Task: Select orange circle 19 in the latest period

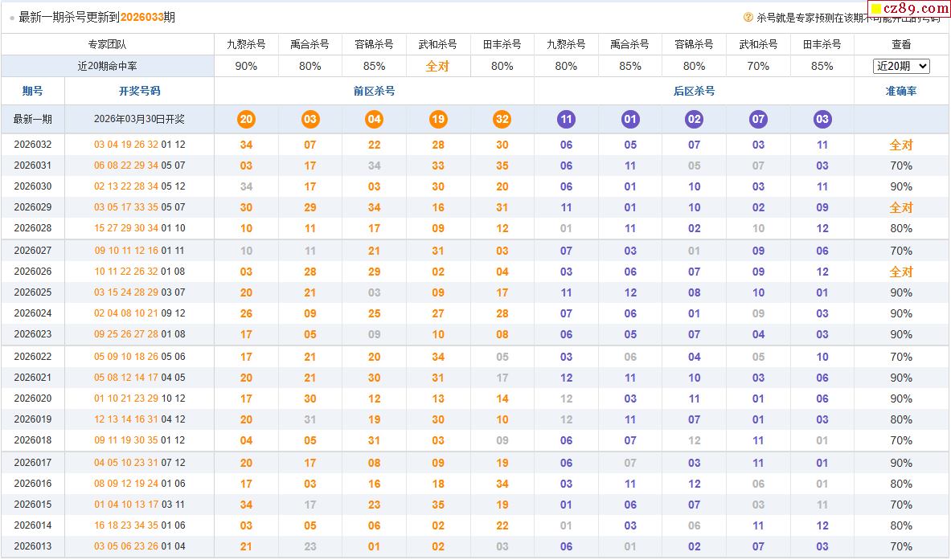Action: (438, 120)
